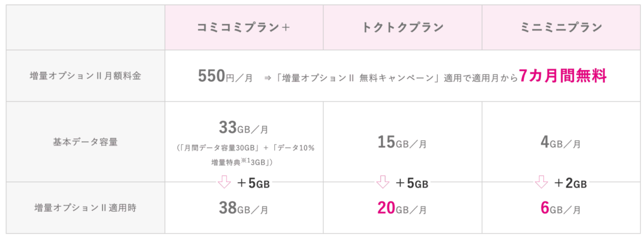This screenshot has width=644, height=240.
Task: Click pink down arrow under ミニミニプラン
Action: (541, 181)
